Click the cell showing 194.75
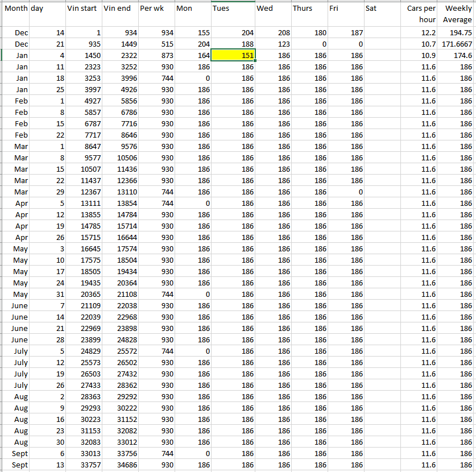 pyautogui.click(x=458, y=33)
